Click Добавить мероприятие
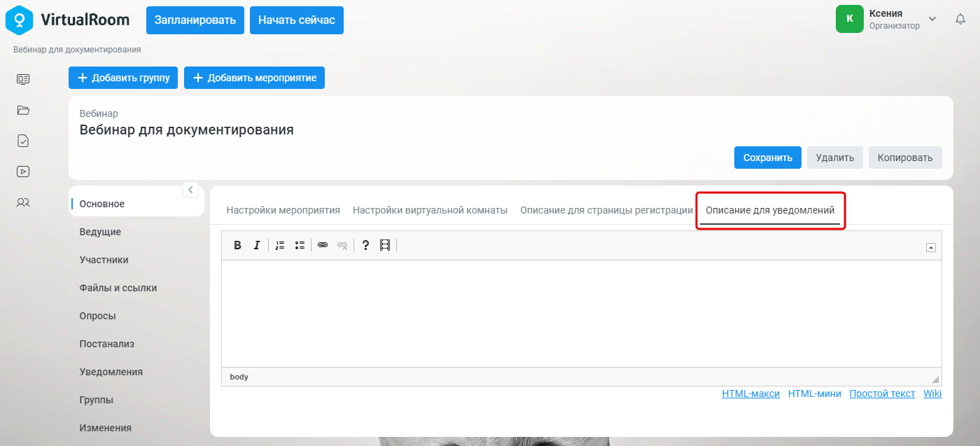 (x=254, y=78)
